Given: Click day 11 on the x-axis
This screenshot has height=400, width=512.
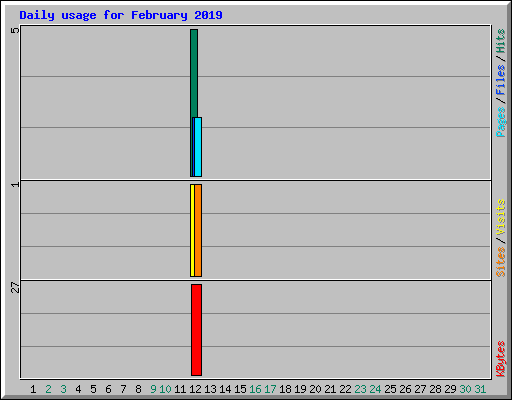Looking at the screenshot, I should [x=180, y=389].
